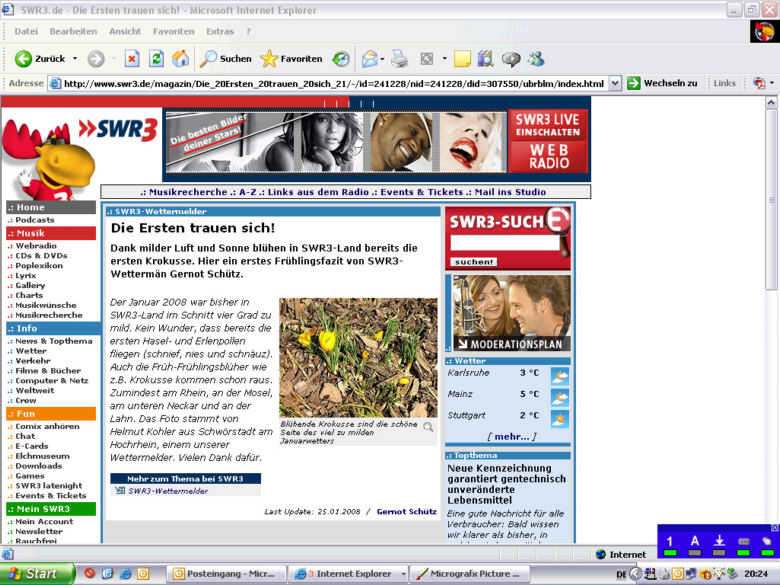Open Elchmuseum in the Fun sidebar
Viewport: 780px width, 585px height.
pyautogui.click(x=42, y=456)
